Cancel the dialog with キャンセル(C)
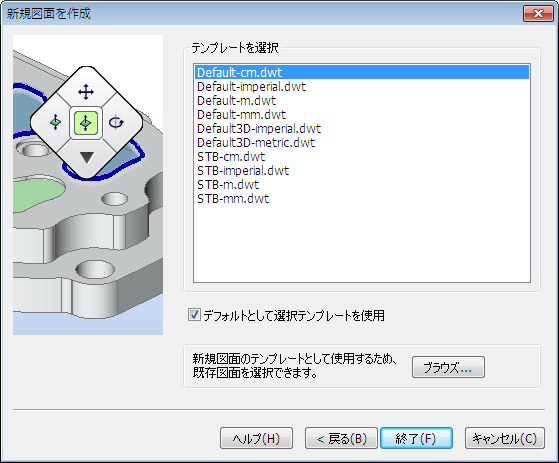Viewport: 559px width, 463px height. 505,438
